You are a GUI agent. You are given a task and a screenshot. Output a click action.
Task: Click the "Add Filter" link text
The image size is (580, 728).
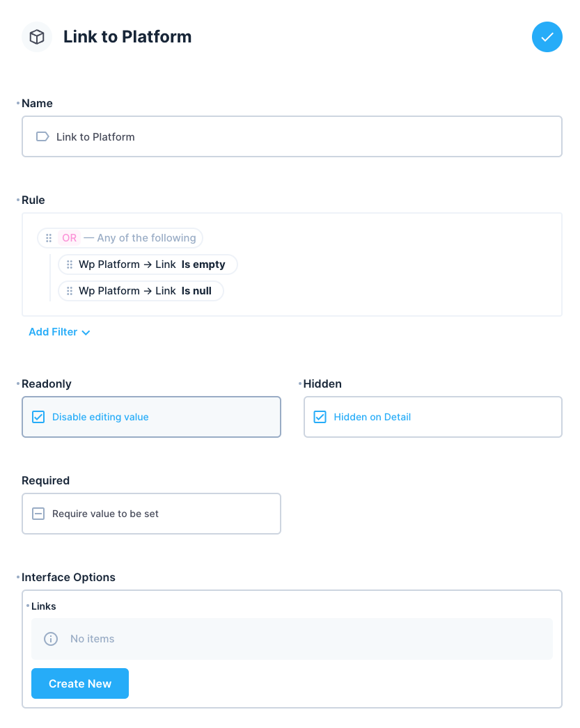coord(52,332)
